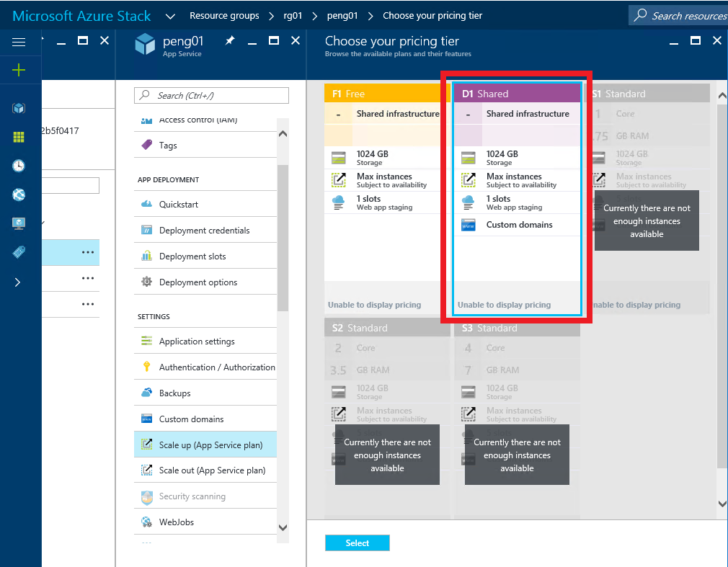Click the SETTINGS section heading
Viewport: 728px width, 567px height.
tap(154, 316)
